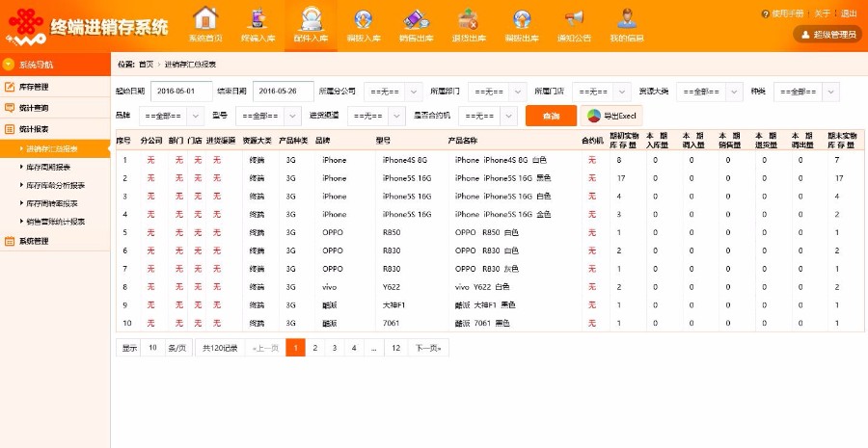Open 退货出库 return stock-out icon

tap(469, 19)
